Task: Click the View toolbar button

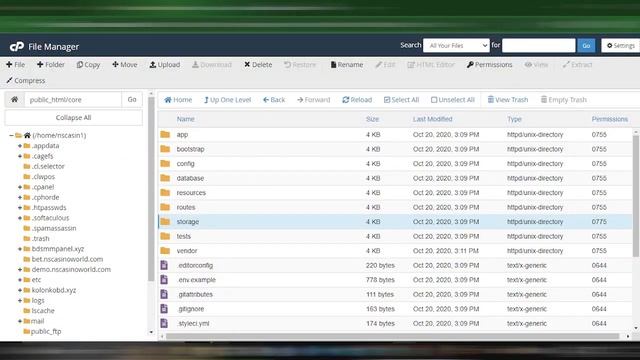Action: point(536,64)
